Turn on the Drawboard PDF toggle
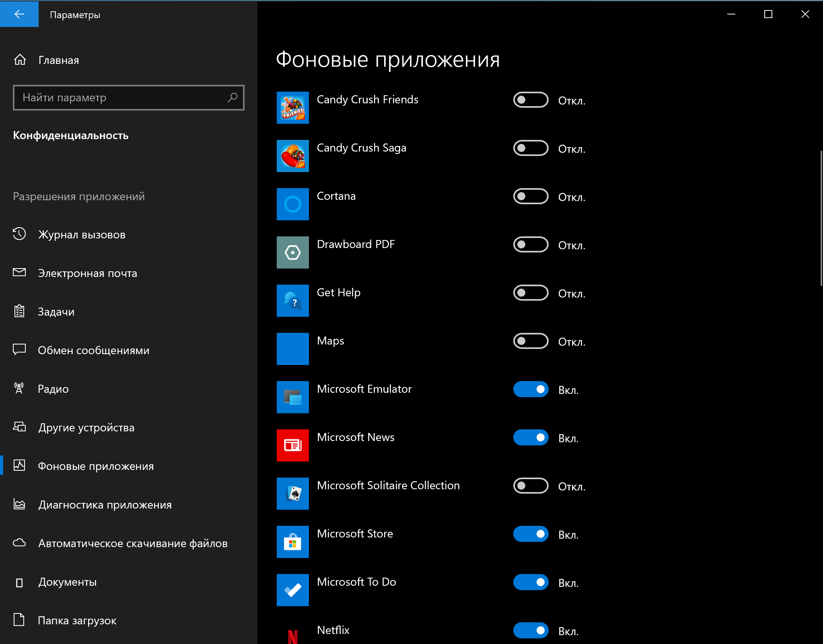 (531, 244)
